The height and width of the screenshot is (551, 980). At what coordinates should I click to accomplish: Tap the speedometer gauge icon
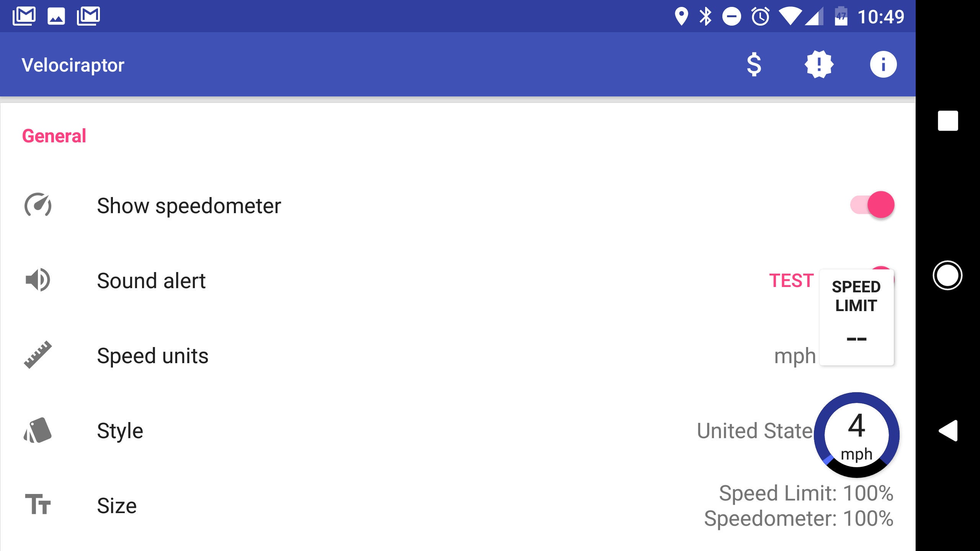(x=38, y=205)
